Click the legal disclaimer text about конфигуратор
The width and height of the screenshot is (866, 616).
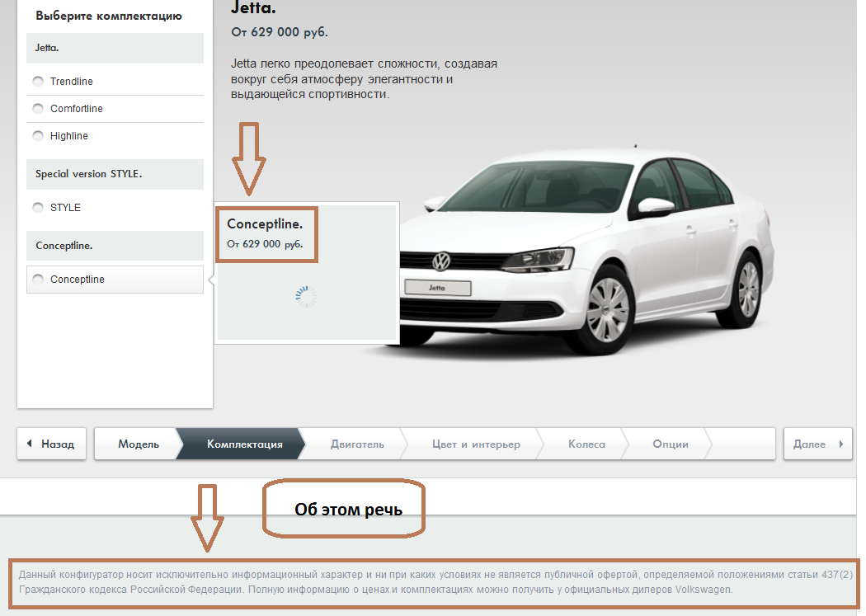coord(435,582)
